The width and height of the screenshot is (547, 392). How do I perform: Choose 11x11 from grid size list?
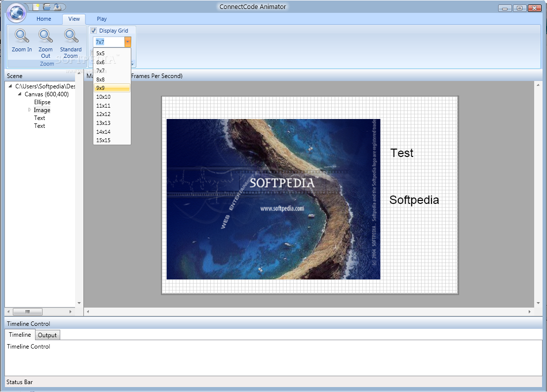coord(112,105)
